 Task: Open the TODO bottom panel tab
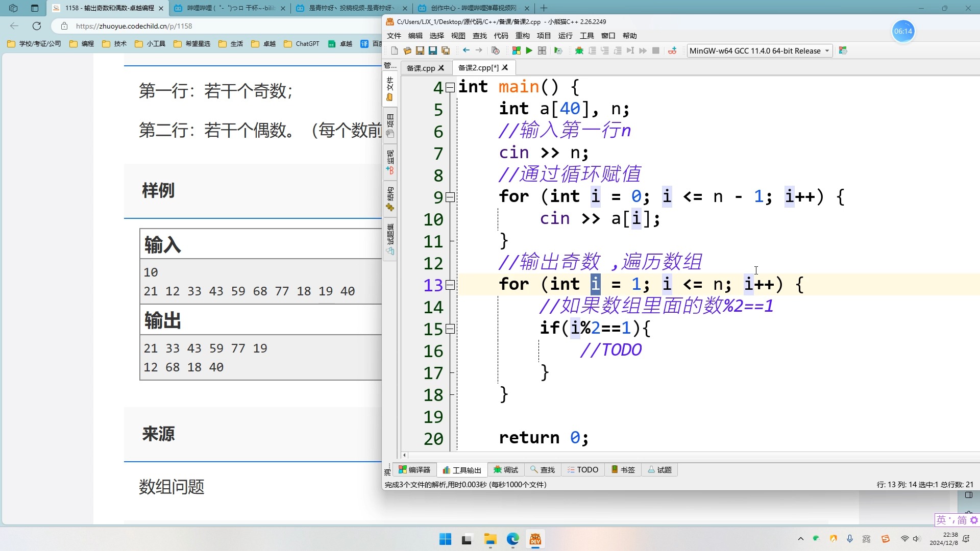(583, 470)
